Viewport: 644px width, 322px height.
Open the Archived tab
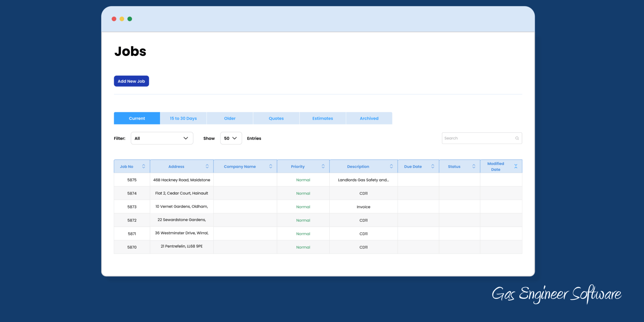[x=369, y=118]
